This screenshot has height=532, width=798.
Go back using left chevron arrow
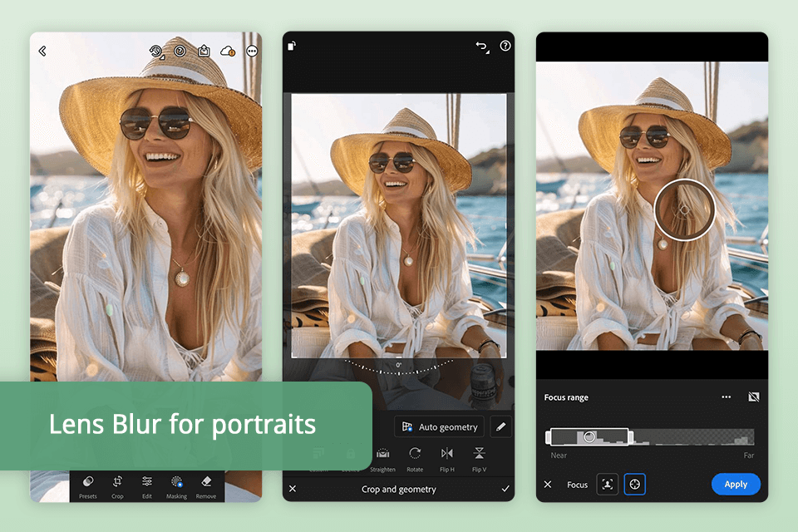(x=42, y=51)
